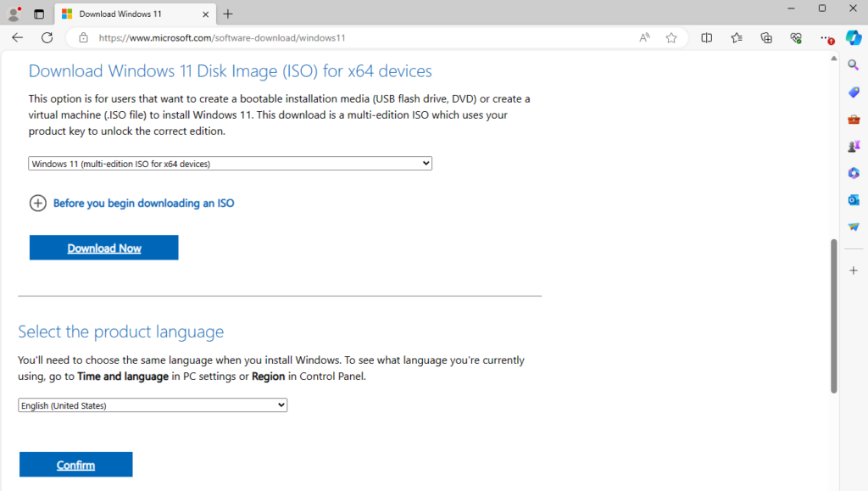Open the Collections icon

(765, 38)
